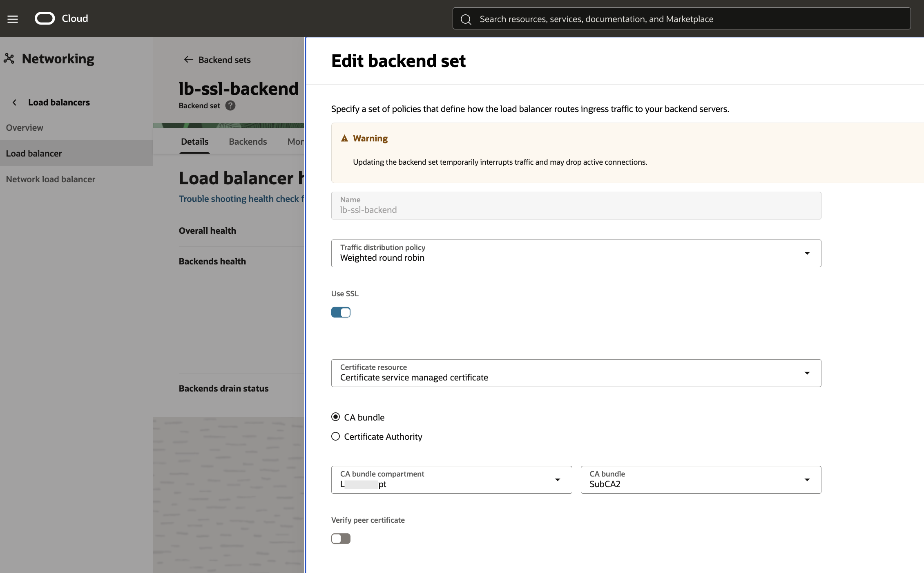Viewport: 924px width, 573px height.
Task: Click the back chevron beside Load balancers
Action: [14, 102]
